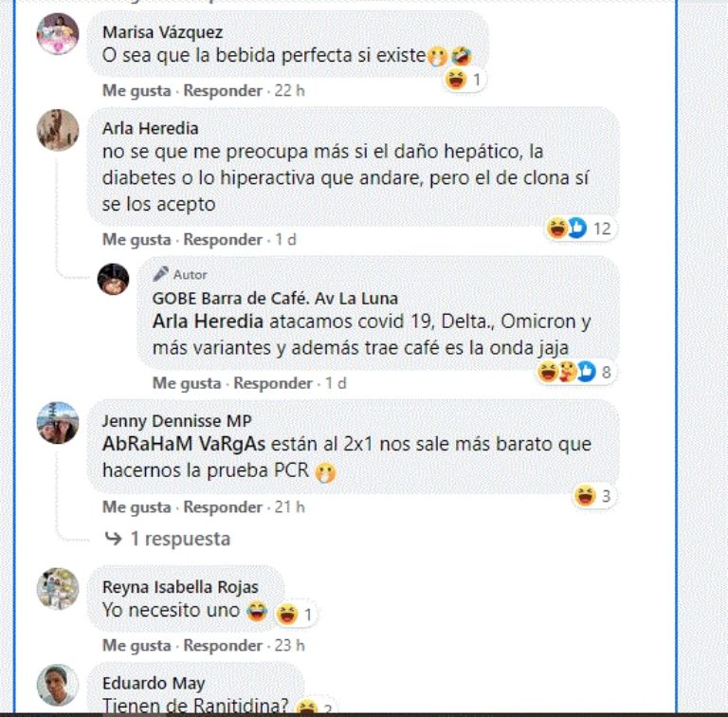Like Marisa Vázquez's comment with Me gusta
Image resolution: width=728 pixels, height=717 pixels.
pos(136,90)
